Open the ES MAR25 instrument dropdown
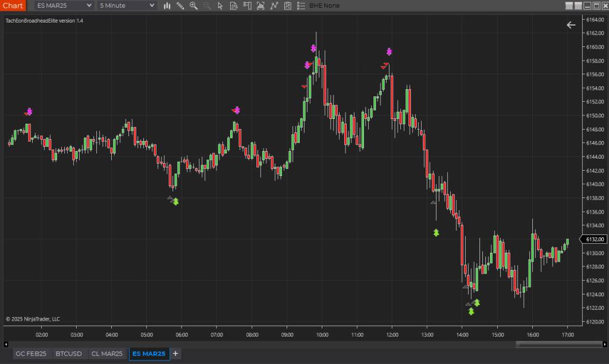This screenshot has width=609, height=364. point(64,6)
